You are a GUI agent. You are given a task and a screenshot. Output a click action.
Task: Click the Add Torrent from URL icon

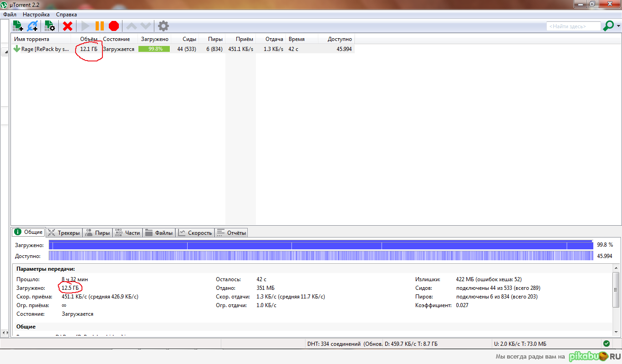pyautogui.click(x=32, y=26)
